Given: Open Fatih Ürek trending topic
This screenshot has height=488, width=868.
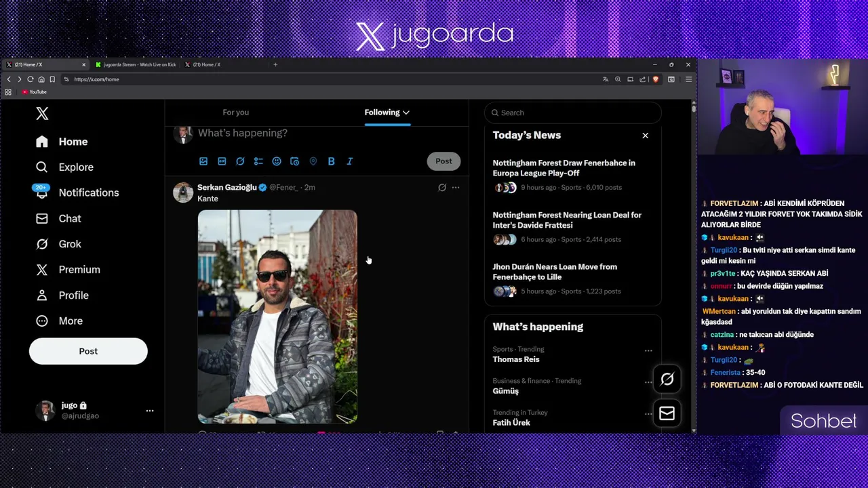Looking at the screenshot, I should click(x=511, y=423).
